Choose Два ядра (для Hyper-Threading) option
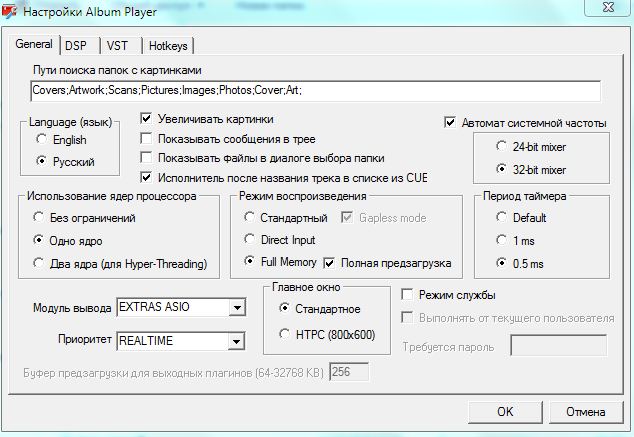Viewport: 634px width, 437px height. [x=38, y=263]
